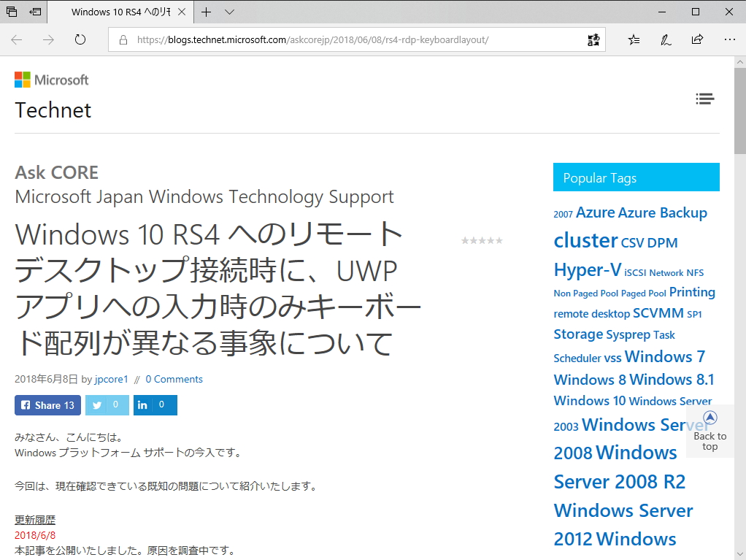Open the Windows 10 tag

(x=590, y=401)
